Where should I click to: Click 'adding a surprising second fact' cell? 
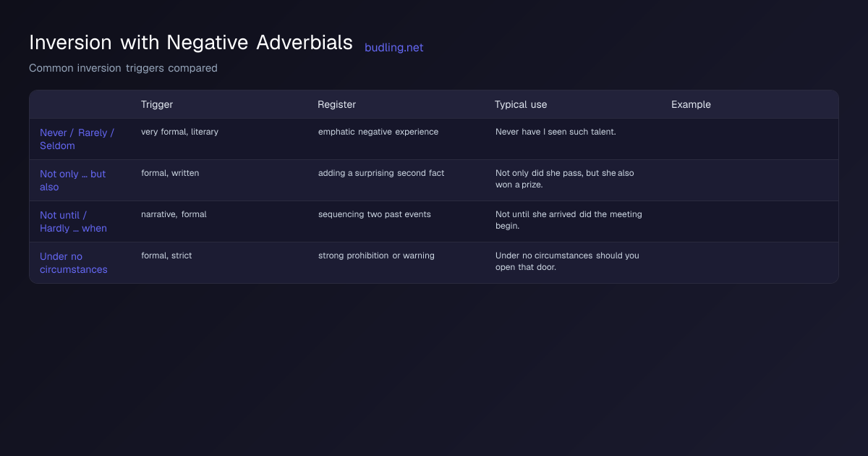pos(381,173)
